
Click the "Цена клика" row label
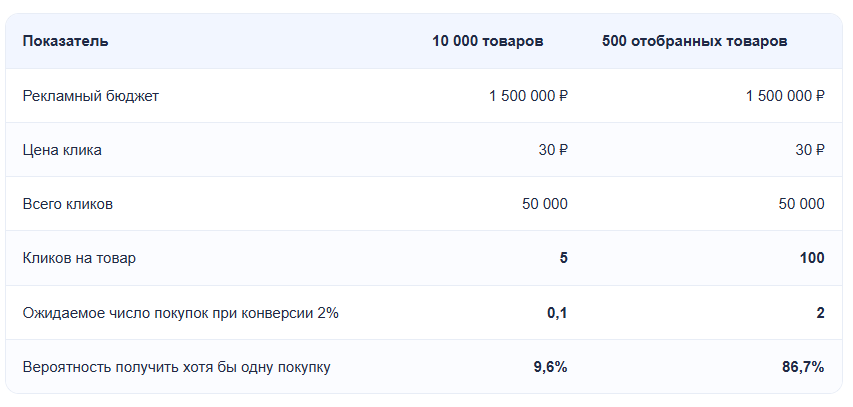pyautogui.click(x=62, y=150)
